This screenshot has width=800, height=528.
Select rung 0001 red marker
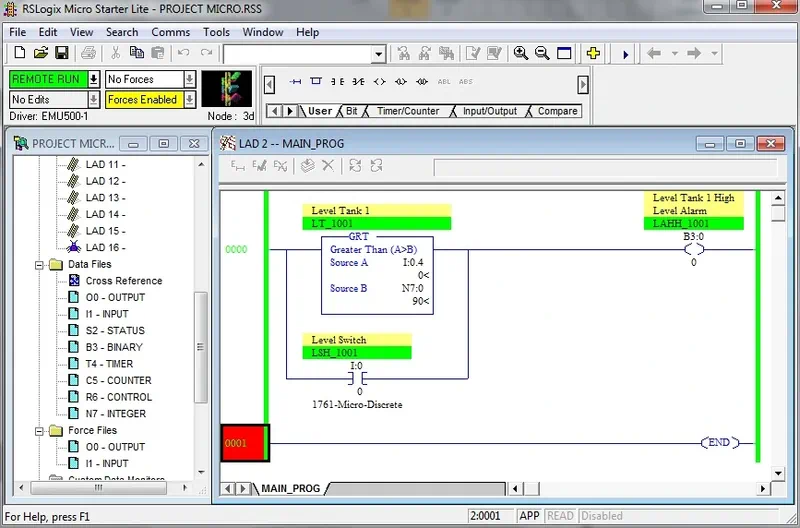click(x=245, y=443)
